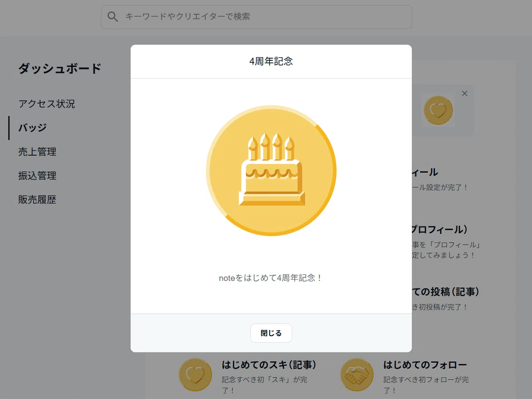Click the search magnifier icon
Screen dimensions: 532x400
(113, 17)
